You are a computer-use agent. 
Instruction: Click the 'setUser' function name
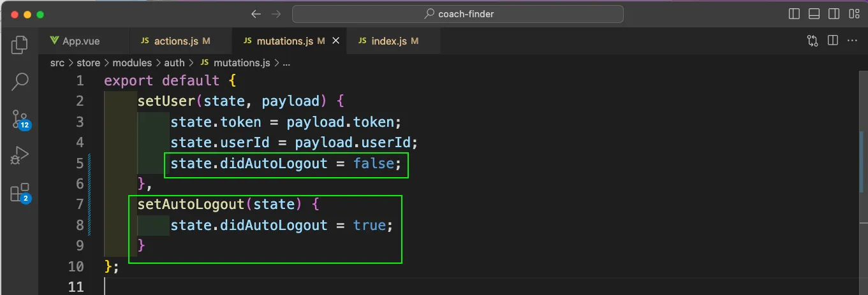click(x=166, y=101)
